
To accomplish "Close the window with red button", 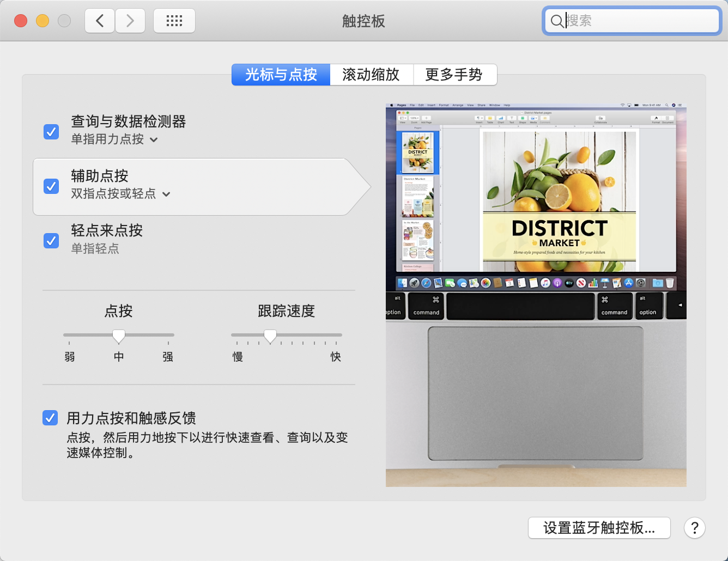I will tap(21, 21).
